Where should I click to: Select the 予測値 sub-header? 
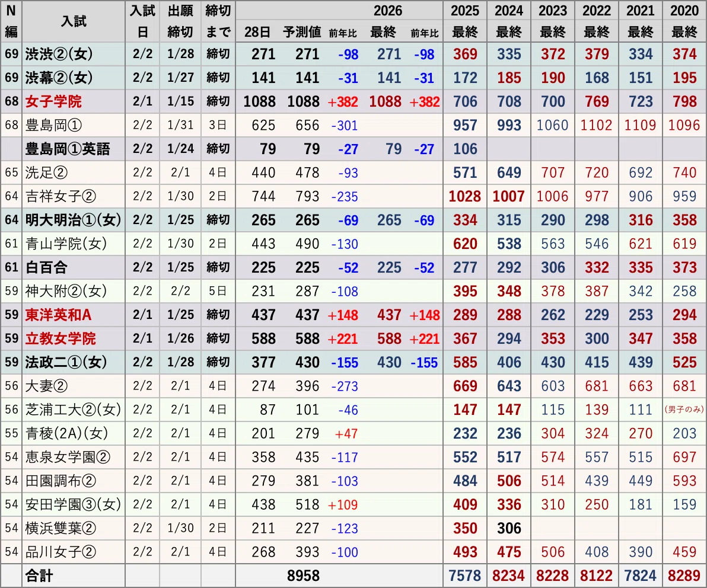click(302, 32)
